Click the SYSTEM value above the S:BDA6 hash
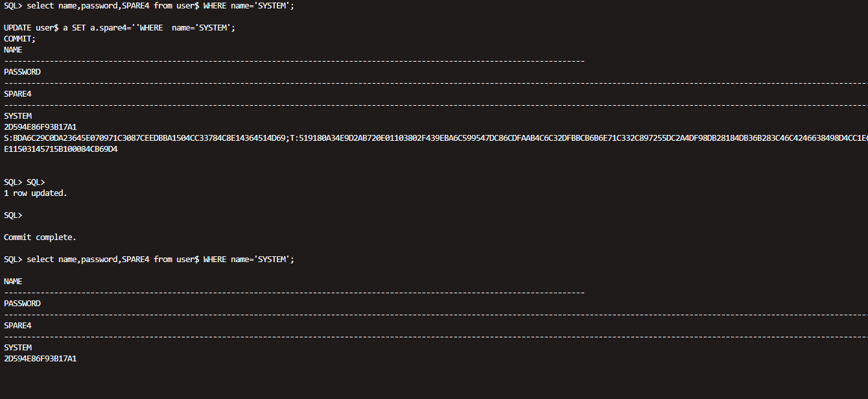 (x=18, y=116)
